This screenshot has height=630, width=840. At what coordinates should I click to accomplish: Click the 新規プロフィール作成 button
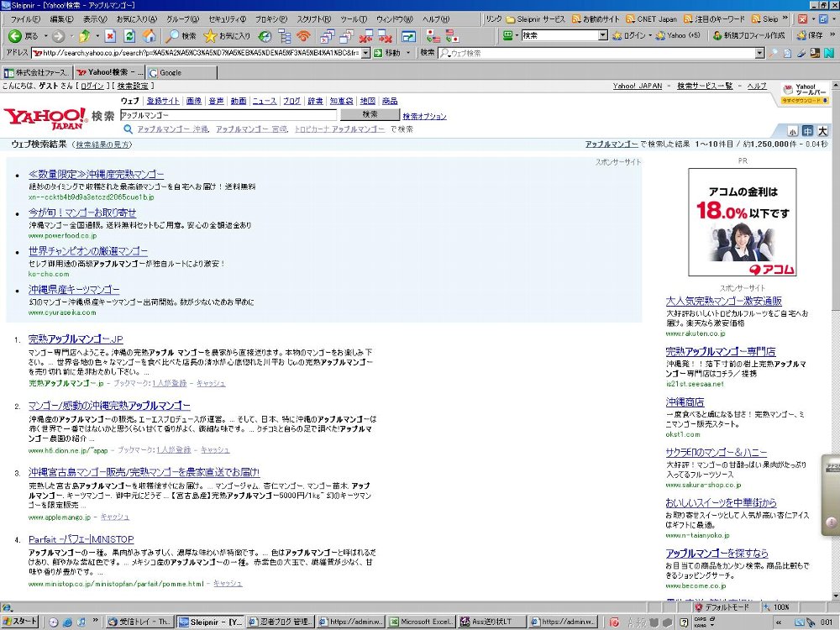tap(748, 35)
